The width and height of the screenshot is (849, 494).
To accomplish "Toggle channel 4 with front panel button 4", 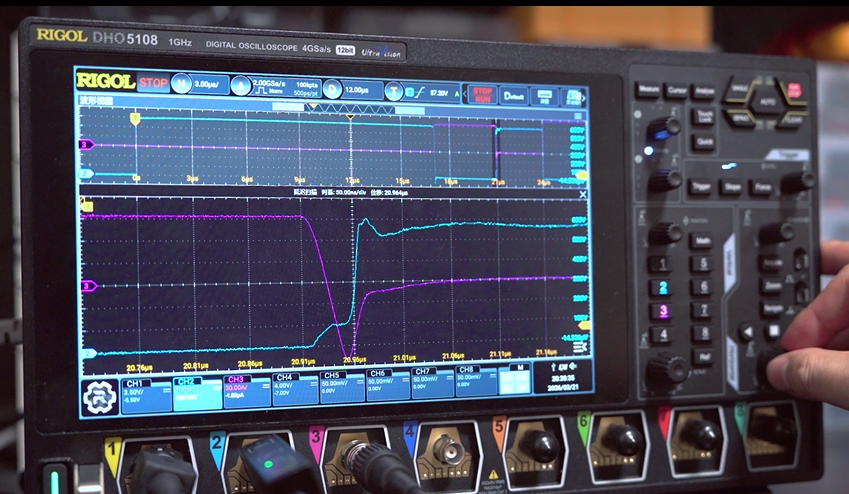I will 664,335.
